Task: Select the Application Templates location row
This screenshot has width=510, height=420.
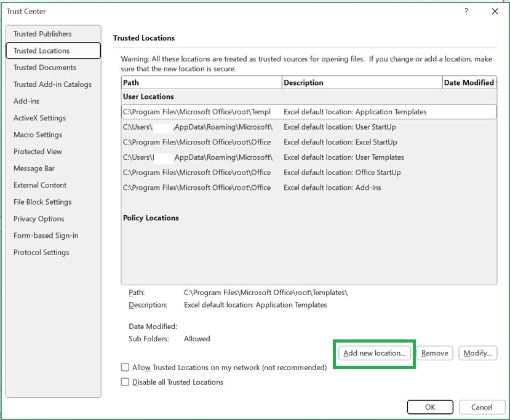Action: tap(309, 112)
